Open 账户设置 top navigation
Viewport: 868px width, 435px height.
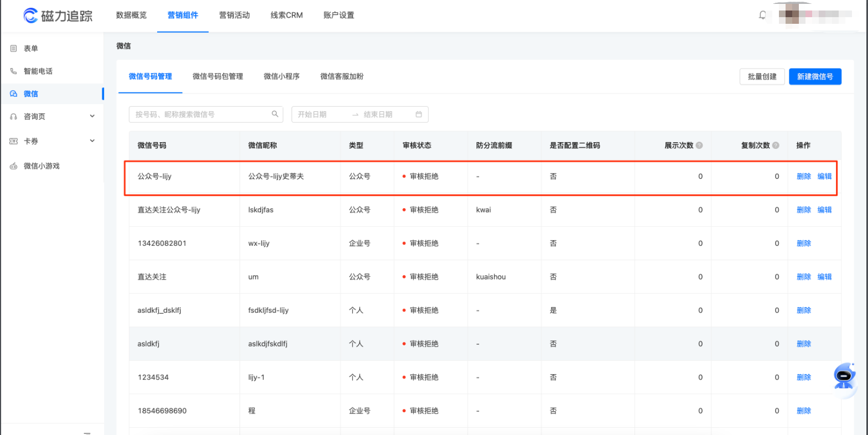point(339,15)
